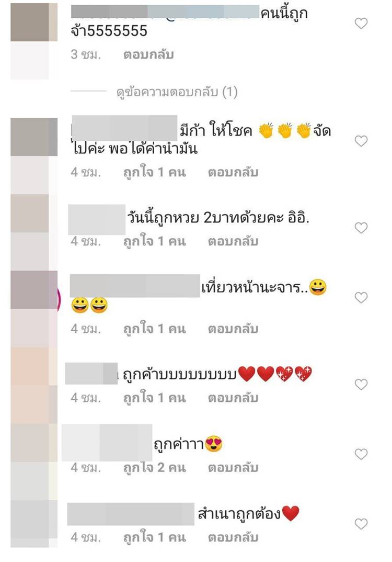The image size is (392, 562).
Task: Tap heart beside เที่ยวหน้านะจาร comment
Action: (x=361, y=297)
